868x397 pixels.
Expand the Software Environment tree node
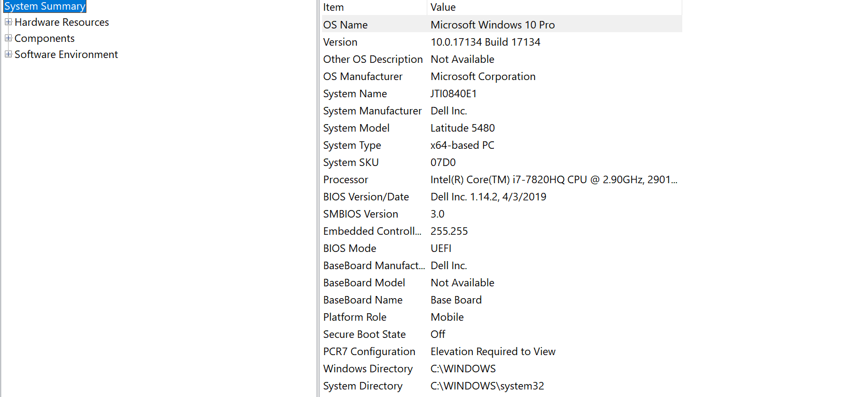[x=8, y=54]
